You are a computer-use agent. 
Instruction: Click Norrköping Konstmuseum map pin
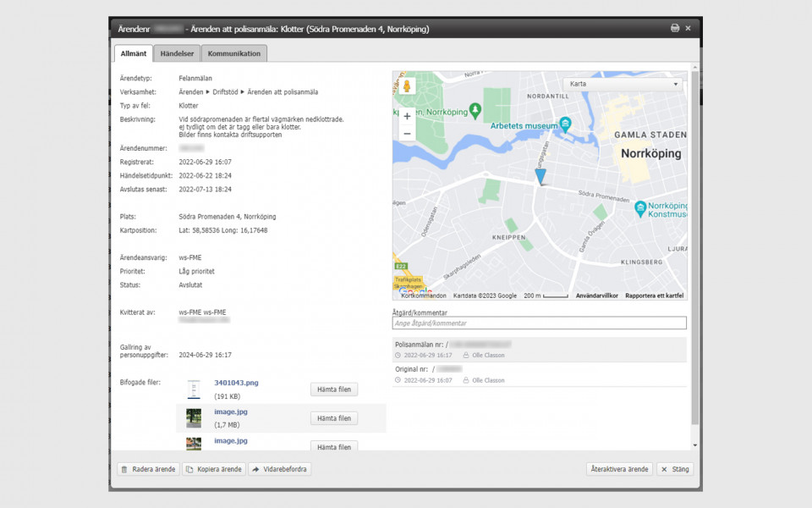(641, 208)
